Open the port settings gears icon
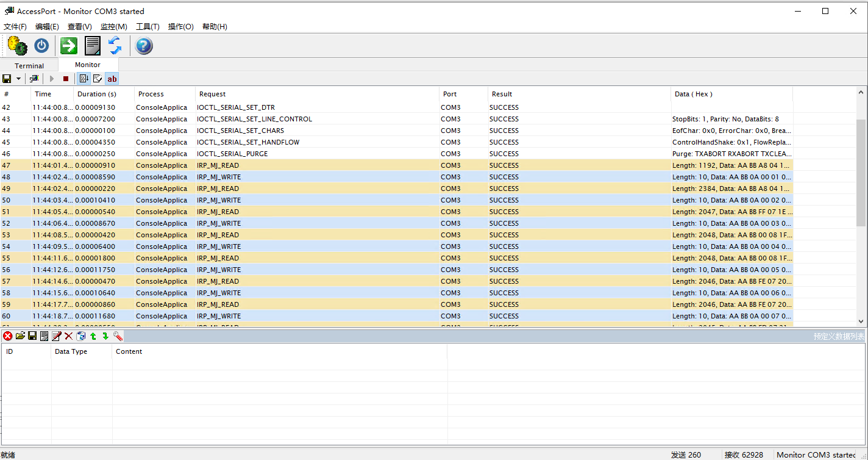 pyautogui.click(x=18, y=46)
